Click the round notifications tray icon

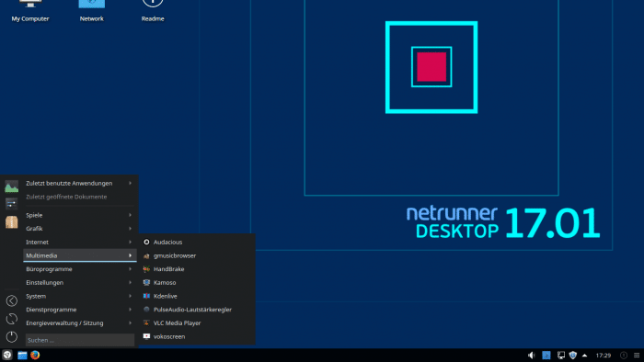624,356
